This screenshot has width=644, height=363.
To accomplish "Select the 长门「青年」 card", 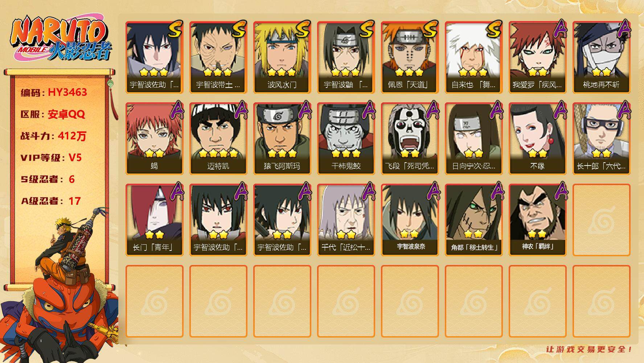I will point(154,220).
